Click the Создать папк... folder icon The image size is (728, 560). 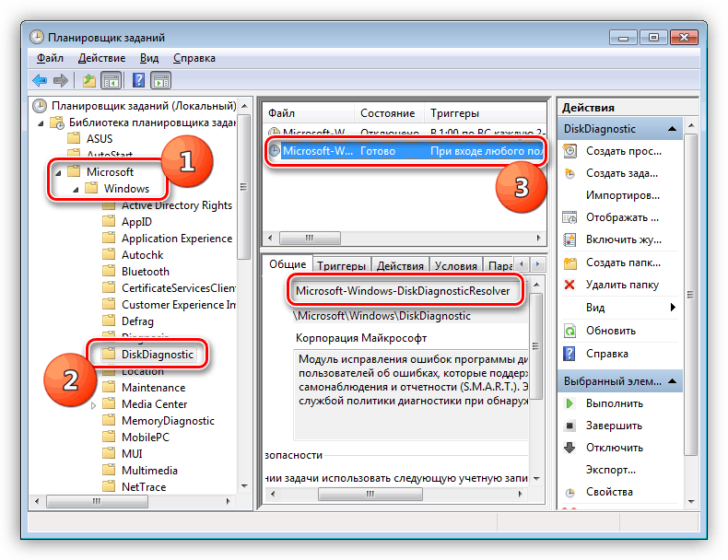tap(569, 263)
